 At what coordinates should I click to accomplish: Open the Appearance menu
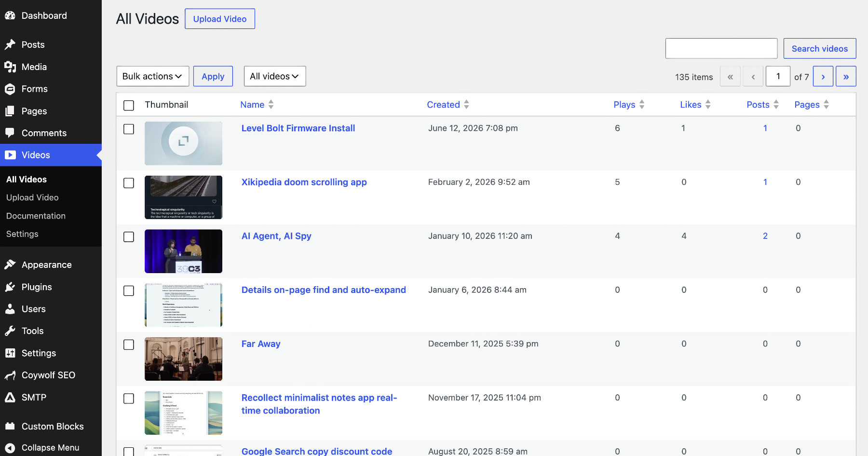point(46,264)
